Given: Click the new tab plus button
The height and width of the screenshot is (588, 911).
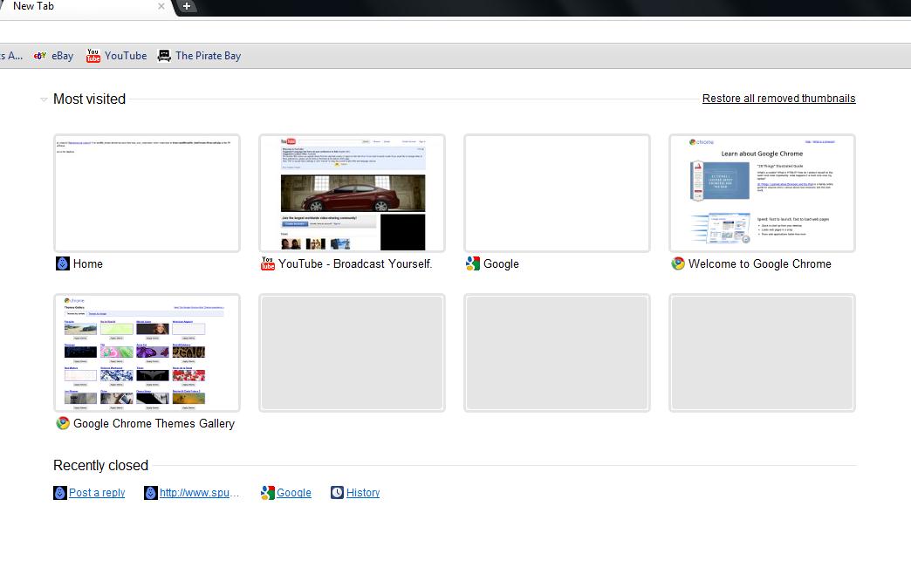Looking at the screenshot, I should [x=187, y=7].
